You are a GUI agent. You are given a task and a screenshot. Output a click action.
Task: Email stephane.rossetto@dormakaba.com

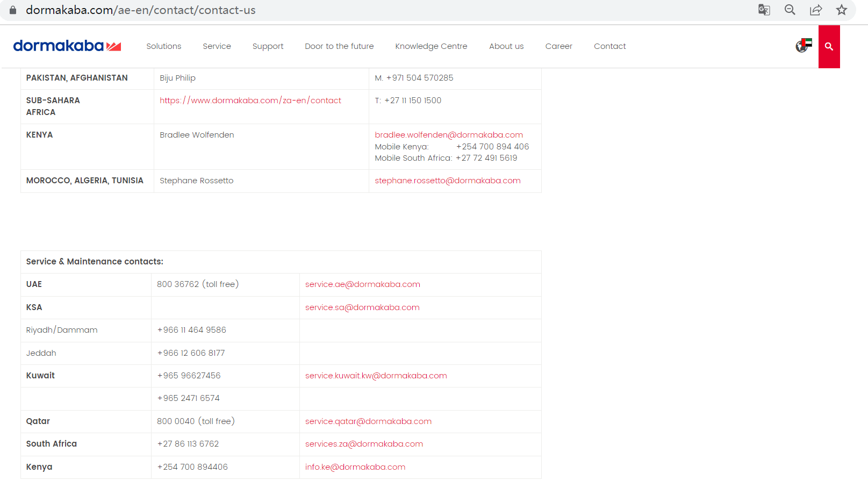coord(448,181)
